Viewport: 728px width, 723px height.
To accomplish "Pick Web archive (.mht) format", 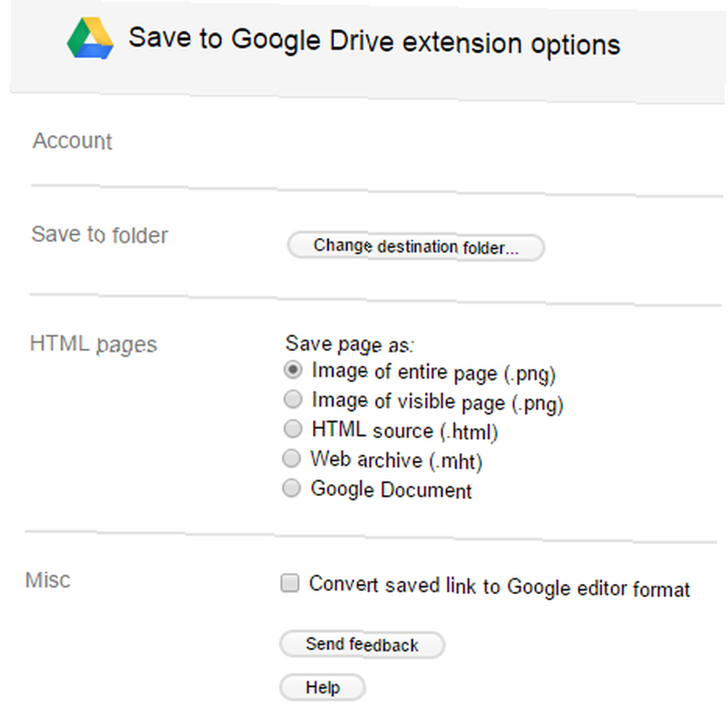I will point(292,458).
